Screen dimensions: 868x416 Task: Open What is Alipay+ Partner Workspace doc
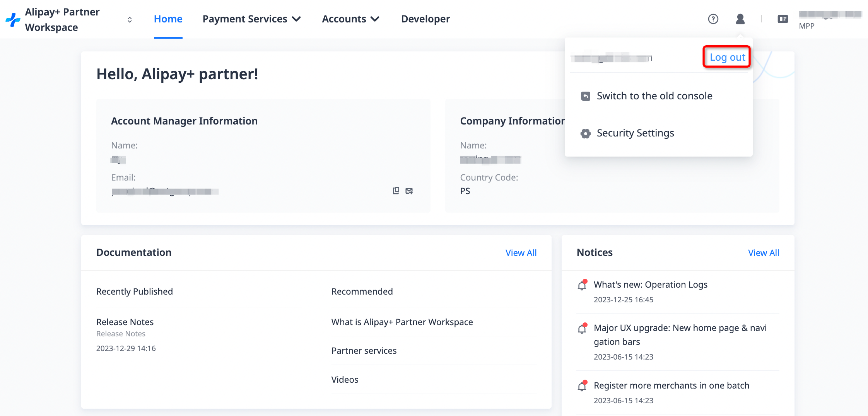click(402, 322)
